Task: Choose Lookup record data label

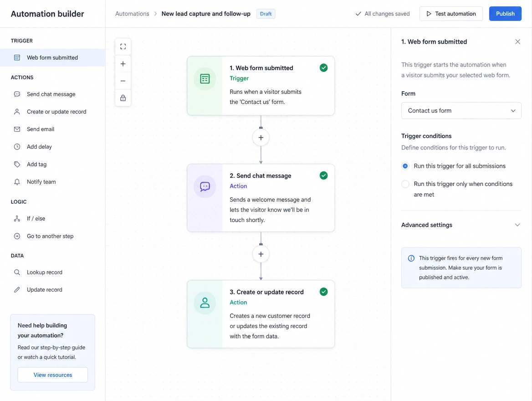Action: (45, 272)
